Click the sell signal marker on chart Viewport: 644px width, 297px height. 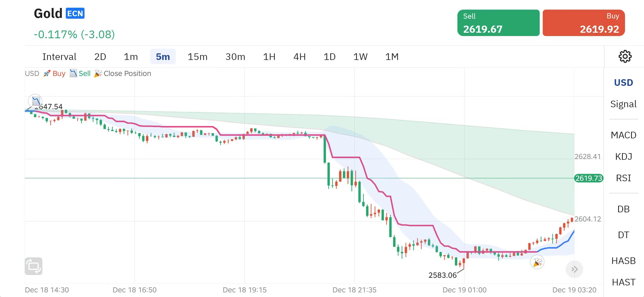[x=36, y=101]
